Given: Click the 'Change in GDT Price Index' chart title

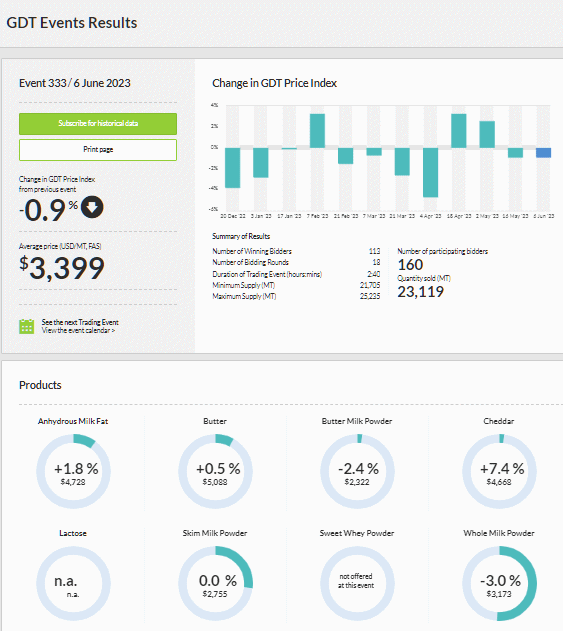Looking at the screenshot, I should [x=274, y=83].
